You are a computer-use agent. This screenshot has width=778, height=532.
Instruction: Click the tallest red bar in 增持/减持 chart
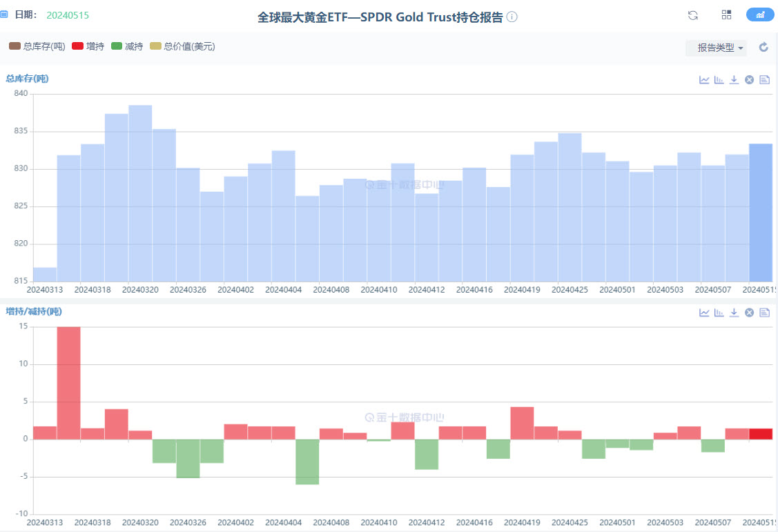click(68, 383)
